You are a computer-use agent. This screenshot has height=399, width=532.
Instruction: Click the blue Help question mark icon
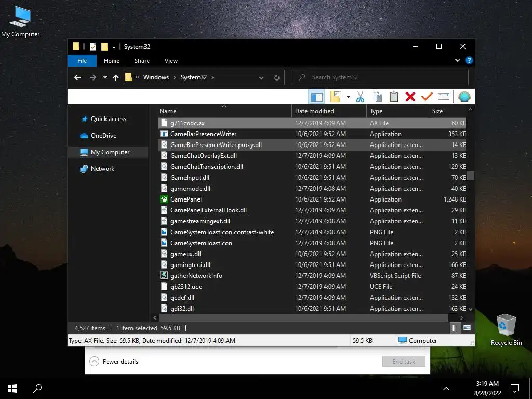coord(469,60)
